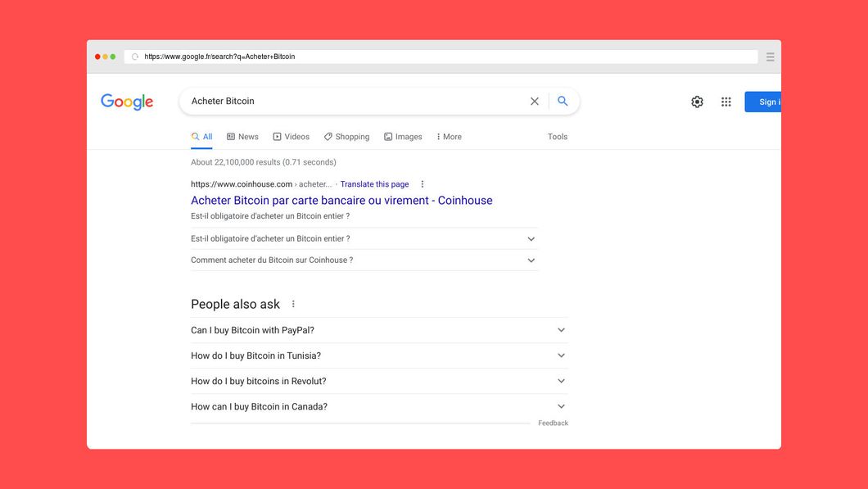Click the red window close dot
The height and width of the screenshot is (489, 868).
pyautogui.click(x=97, y=57)
